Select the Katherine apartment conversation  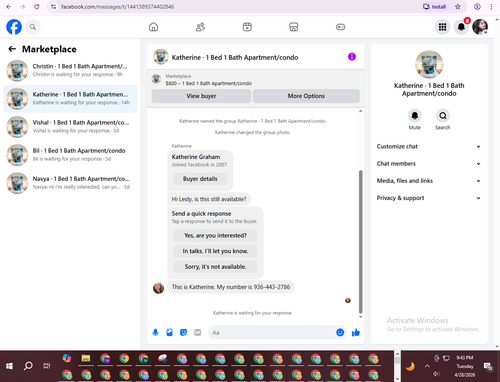tap(70, 99)
